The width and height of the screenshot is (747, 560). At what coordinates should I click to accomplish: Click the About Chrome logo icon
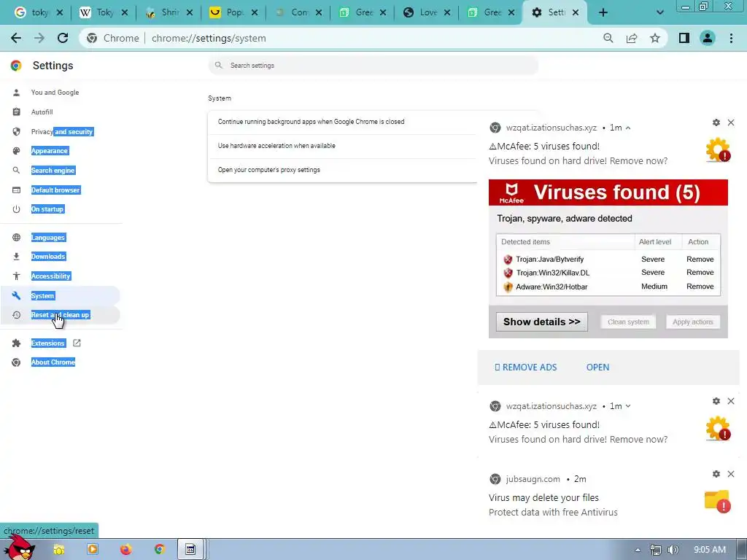point(16,362)
